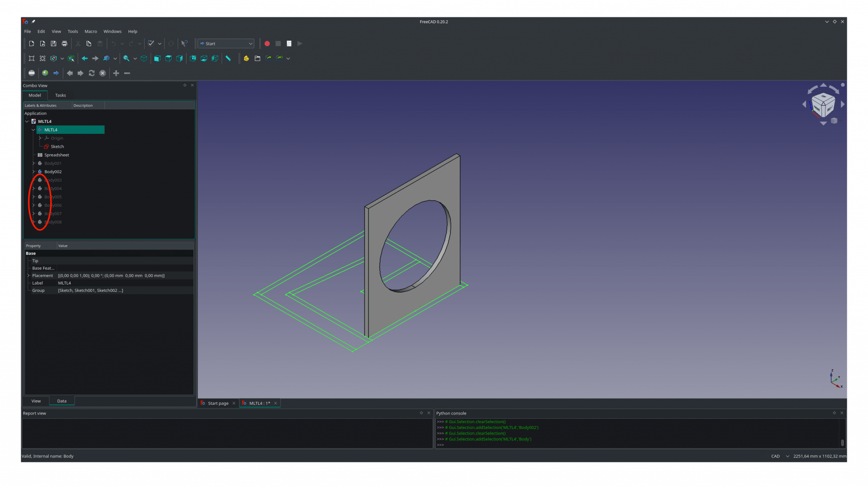
Task: Open the Windows menu
Action: pyautogui.click(x=112, y=31)
